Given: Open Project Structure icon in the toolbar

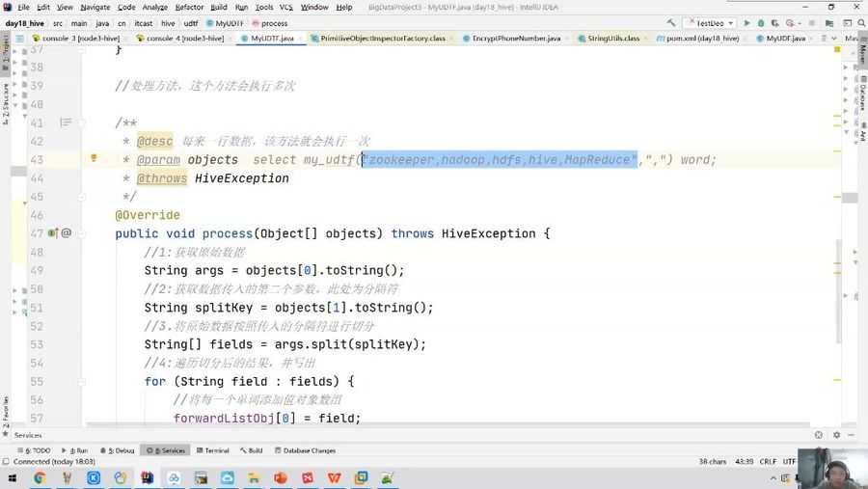Looking at the screenshot, I should 828,23.
